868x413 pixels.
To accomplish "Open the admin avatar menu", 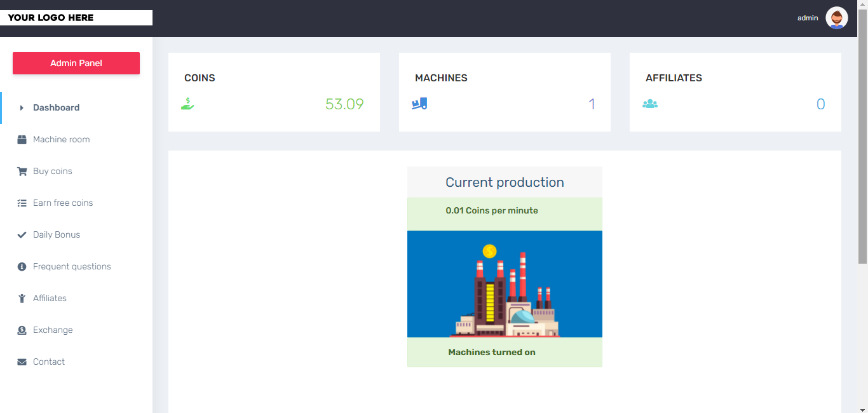I will (837, 18).
